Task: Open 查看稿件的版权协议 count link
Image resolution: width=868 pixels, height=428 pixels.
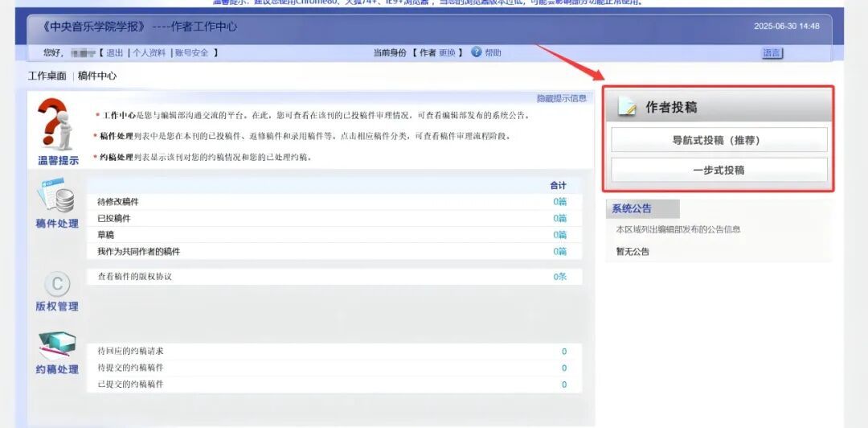Action: click(559, 277)
